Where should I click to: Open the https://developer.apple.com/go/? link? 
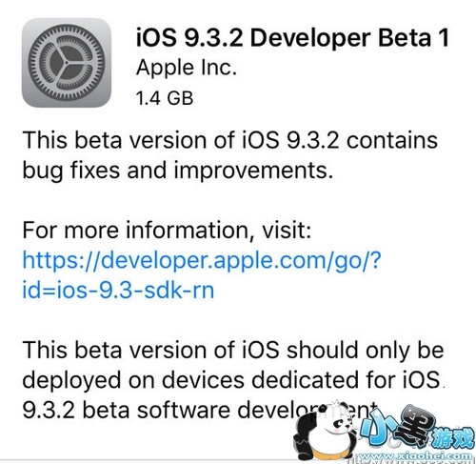click(x=202, y=261)
